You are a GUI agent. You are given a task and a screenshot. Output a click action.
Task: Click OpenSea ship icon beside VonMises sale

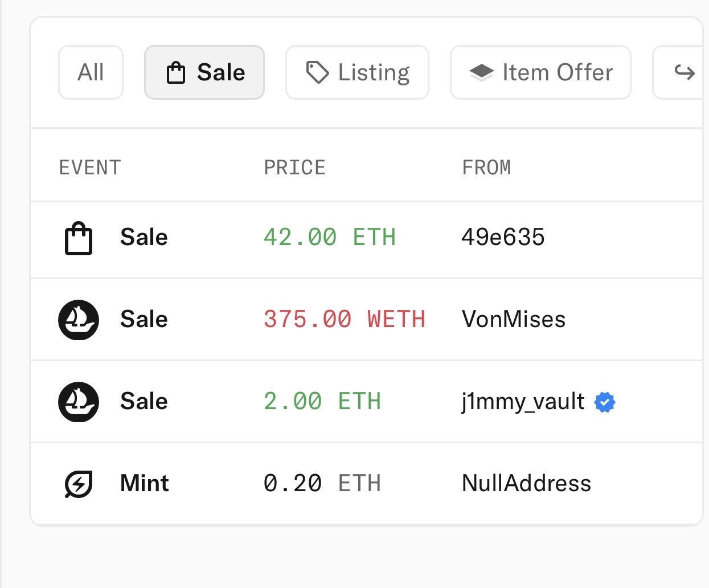click(x=79, y=320)
